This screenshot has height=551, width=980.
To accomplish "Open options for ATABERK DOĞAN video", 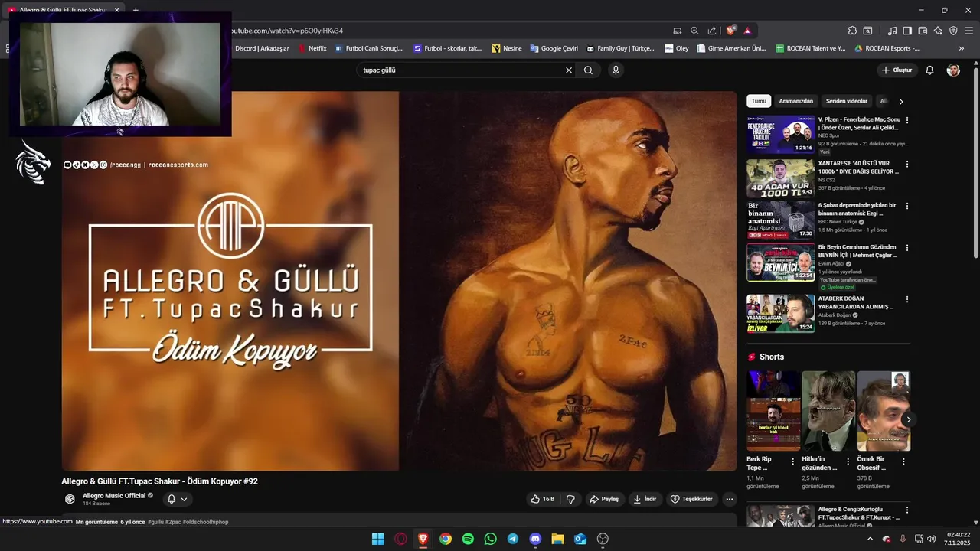I will click(x=907, y=299).
